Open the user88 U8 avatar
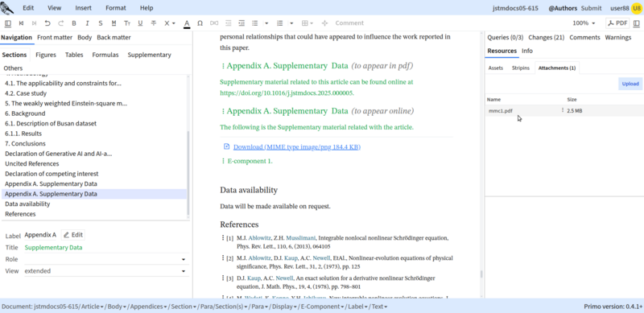 (x=637, y=8)
